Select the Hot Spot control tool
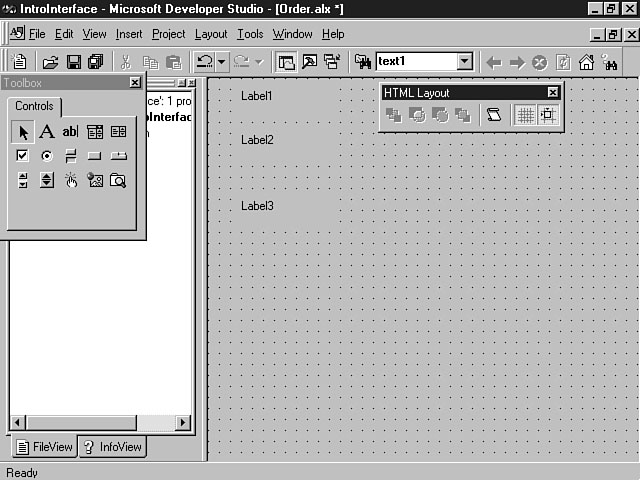The height and width of the screenshot is (480, 640). (x=71, y=180)
